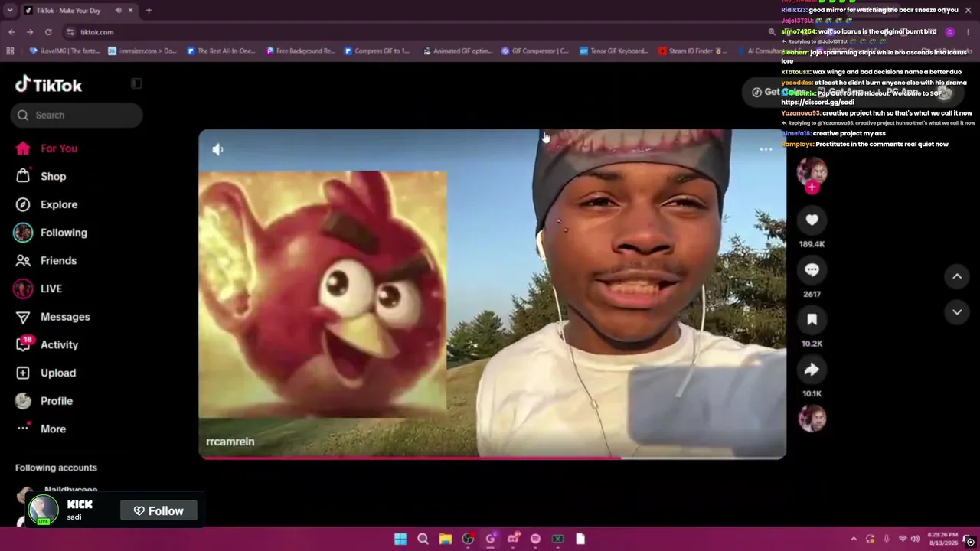
Task: Open the Steam ID Finder bookmark
Action: coord(691,51)
